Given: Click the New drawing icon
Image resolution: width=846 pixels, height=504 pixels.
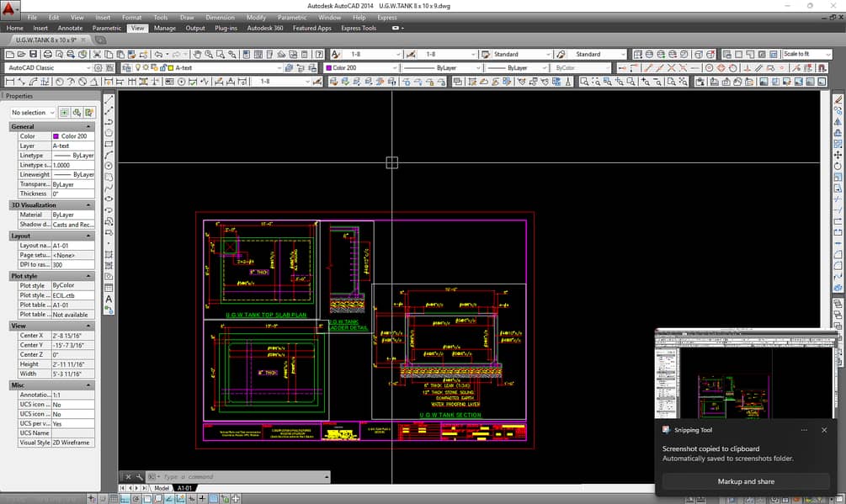Looking at the screenshot, I should click(10, 55).
